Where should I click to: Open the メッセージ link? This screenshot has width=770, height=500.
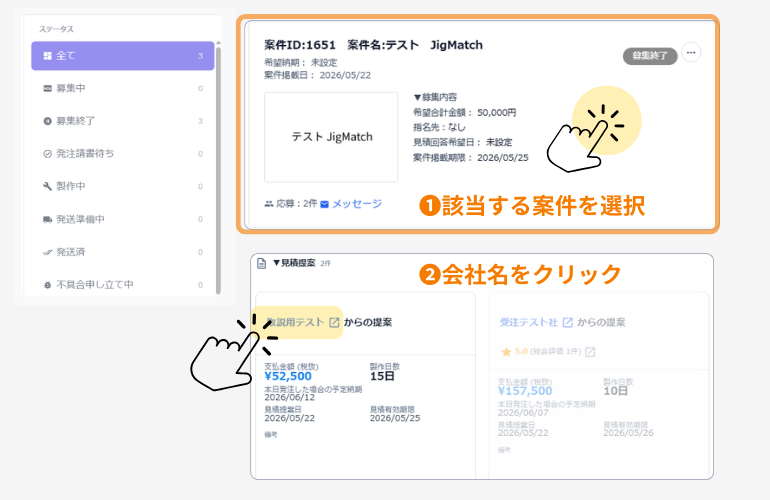357,203
